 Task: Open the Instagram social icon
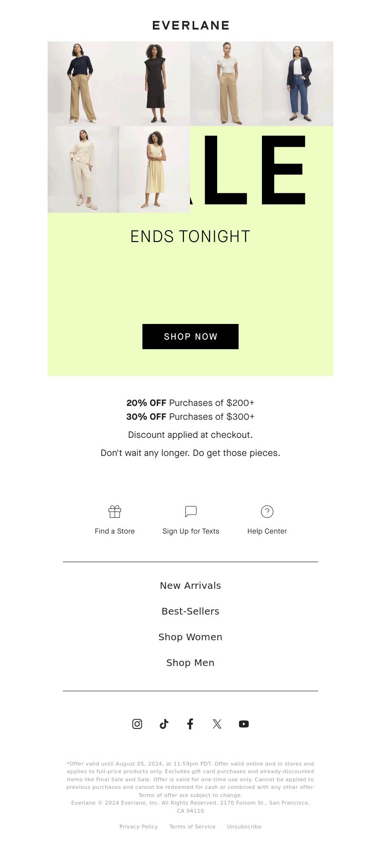[137, 724]
